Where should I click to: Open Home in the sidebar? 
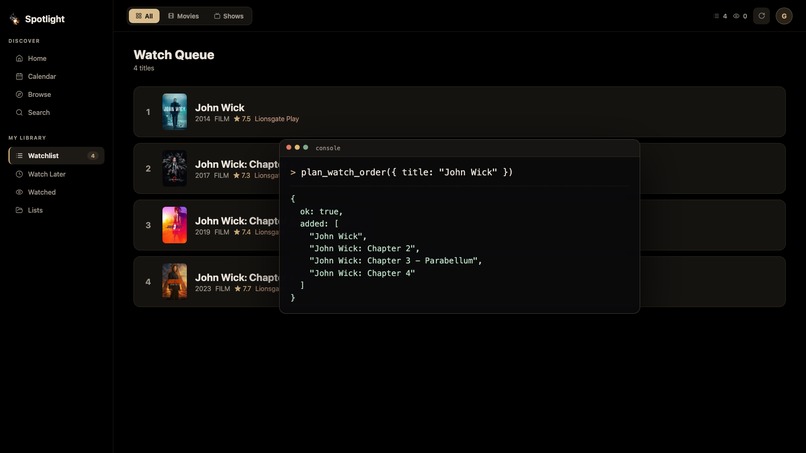(57, 58)
